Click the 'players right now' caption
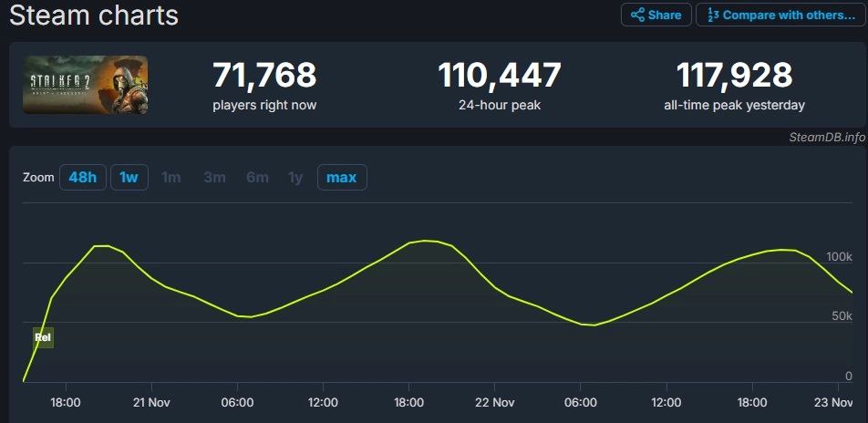868x423 pixels. point(264,105)
